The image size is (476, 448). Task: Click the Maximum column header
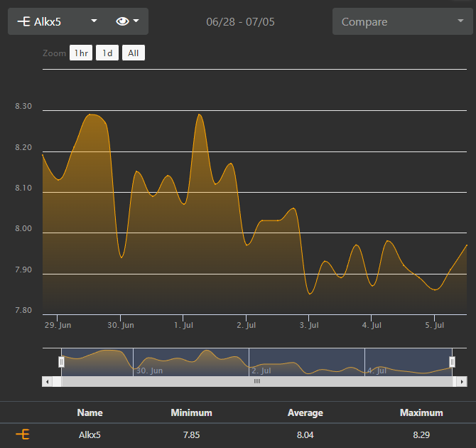click(421, 412)
